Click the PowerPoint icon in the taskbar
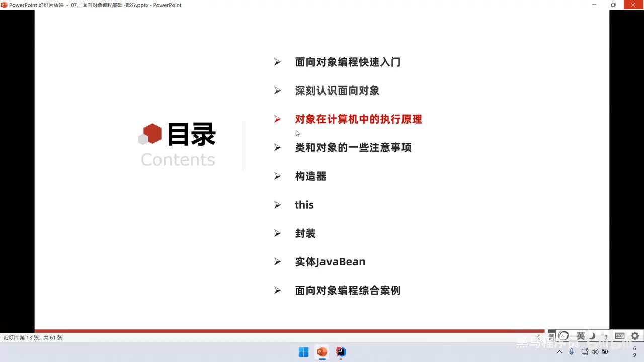Screen dimensions: 644x362 pos(322,352)
